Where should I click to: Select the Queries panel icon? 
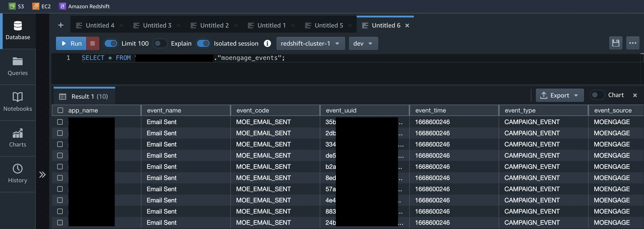17,66
